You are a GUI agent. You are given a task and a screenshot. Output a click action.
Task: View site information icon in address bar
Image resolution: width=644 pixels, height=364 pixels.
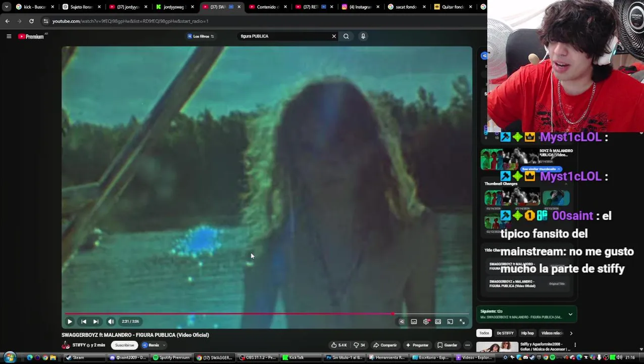pos(45,21)
